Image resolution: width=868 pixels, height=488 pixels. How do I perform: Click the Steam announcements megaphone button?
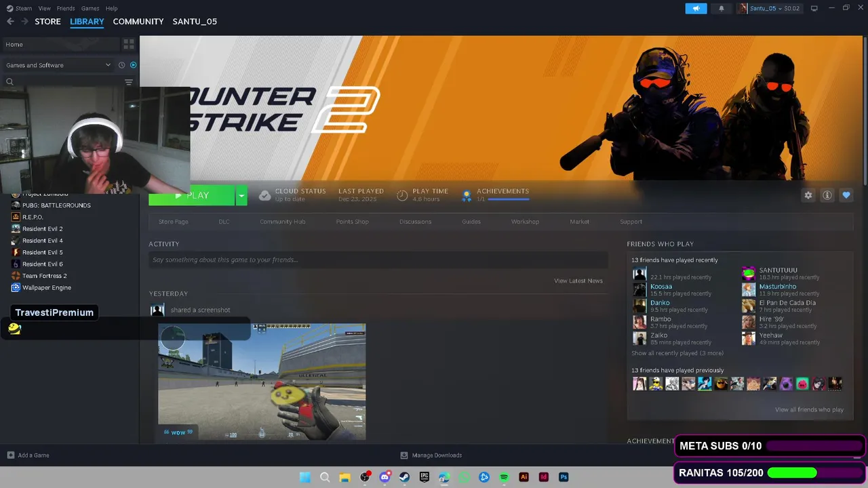click(696, 8)
